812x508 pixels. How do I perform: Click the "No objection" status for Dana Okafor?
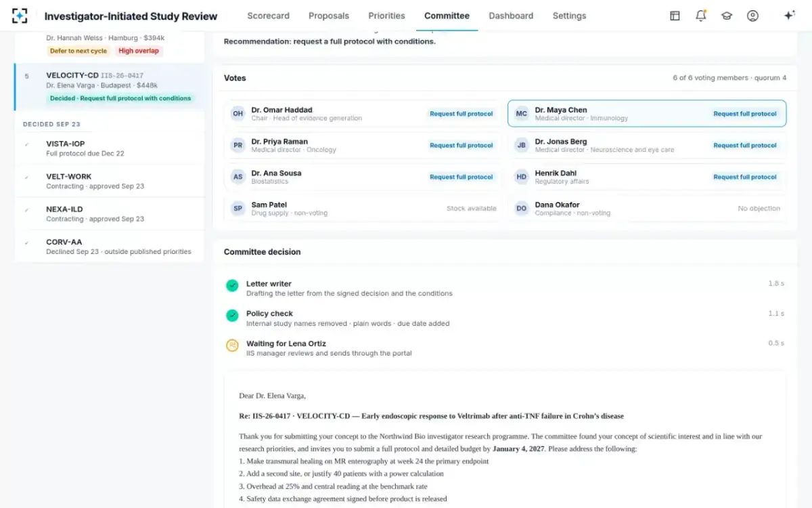(x=759, y=209)
